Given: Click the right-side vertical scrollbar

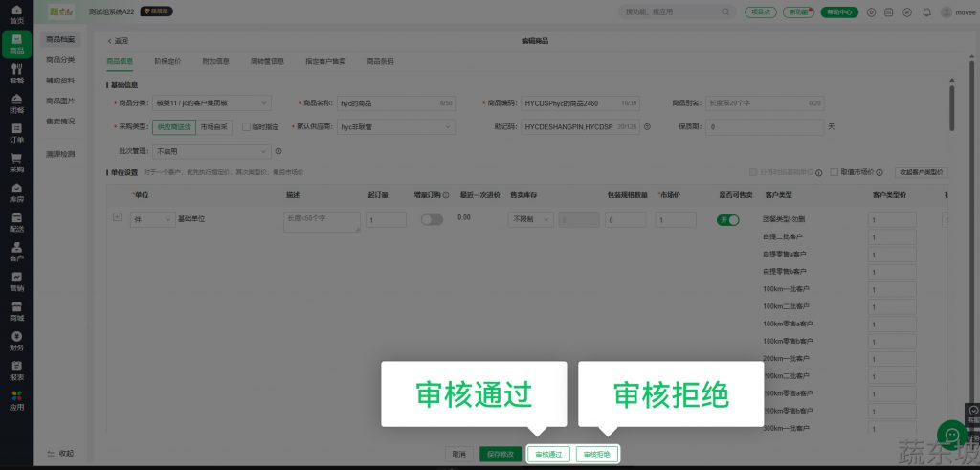Looking at the screenshot, I should (x=951, y=105).
